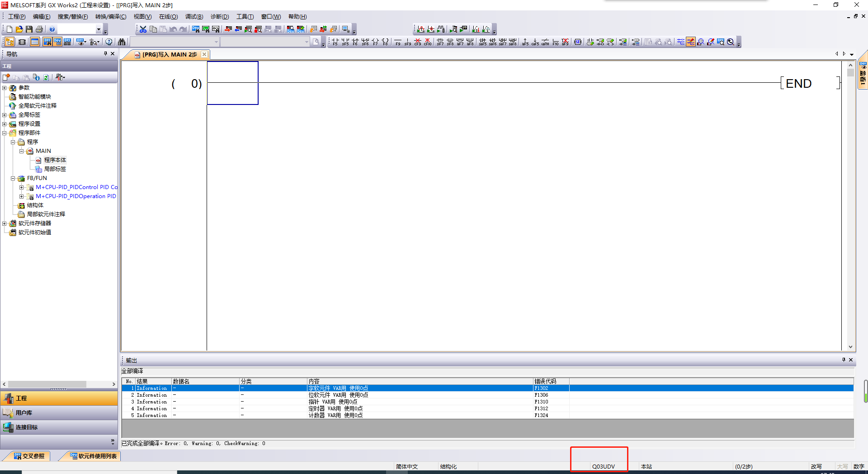Image resolution: width=868 pixels, height=474 pixels.
Task: Insert a horizontal line (F9)
Action: (x=398, y=42)
